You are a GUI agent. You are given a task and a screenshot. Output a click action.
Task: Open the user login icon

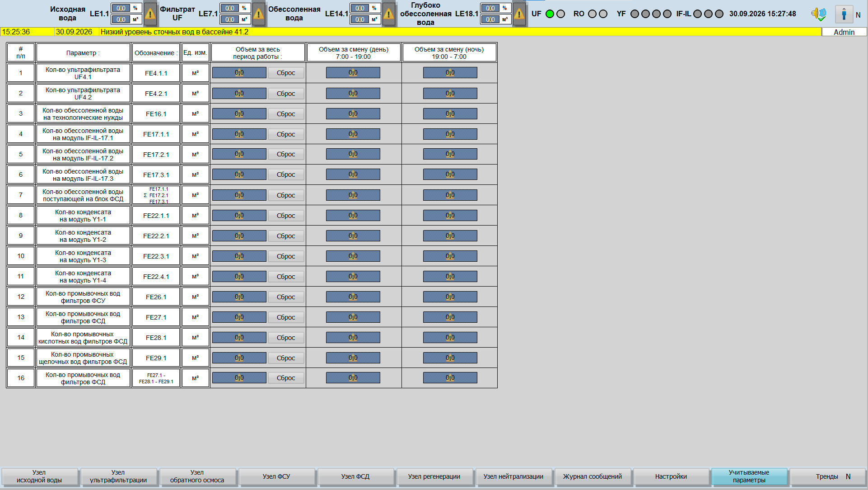[844, 14]
